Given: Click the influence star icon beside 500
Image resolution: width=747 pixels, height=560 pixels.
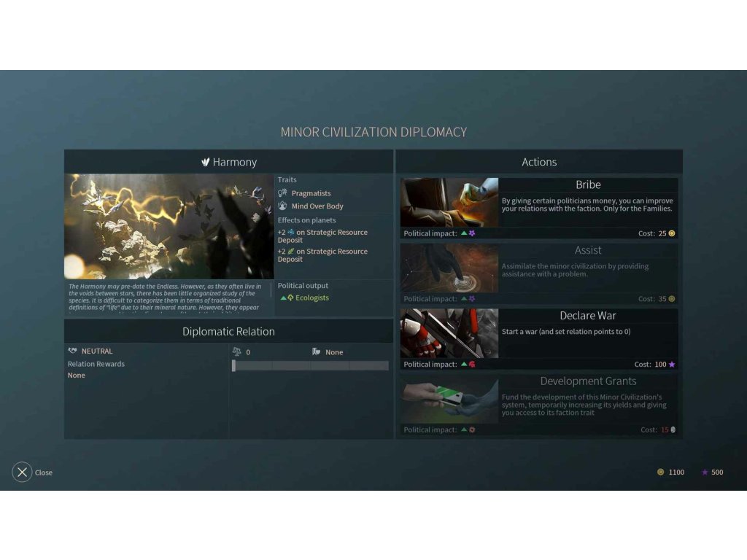Looking at the screenshot, I should click(705, 472).
